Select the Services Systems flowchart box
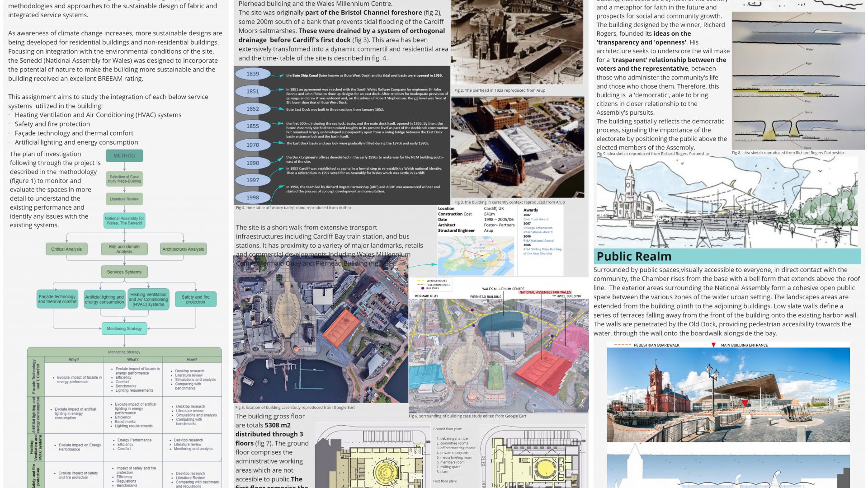Screen dimensions: 868x488 coord(124,272)
